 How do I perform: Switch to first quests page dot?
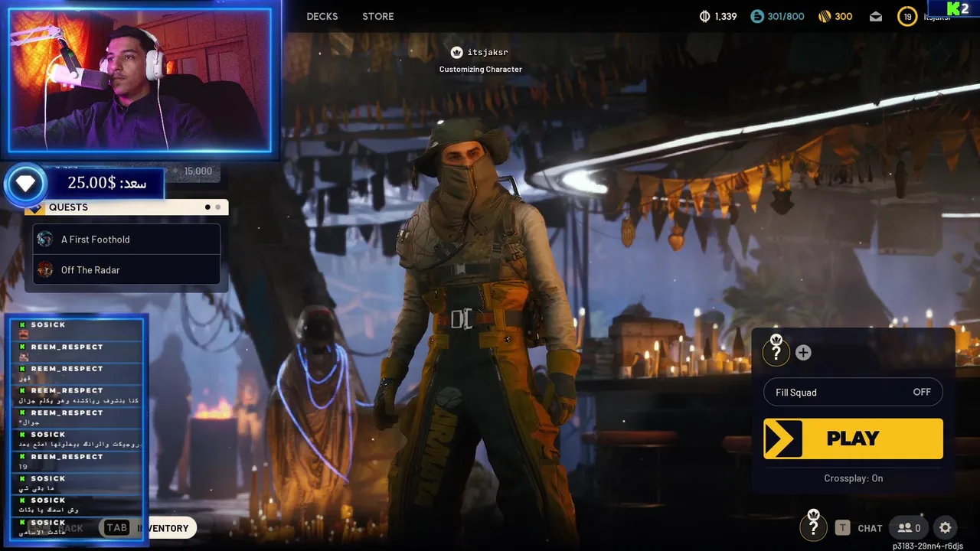point(207,207)
